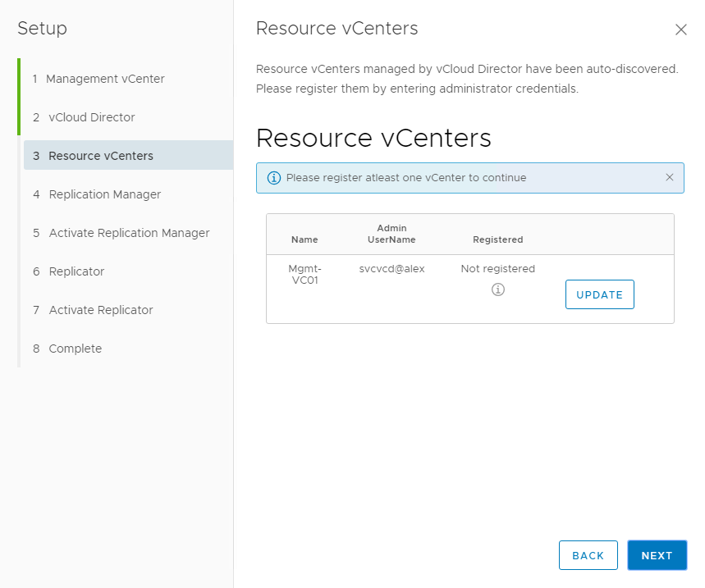The image size is (705, 588).
Task: Open step 1 Management vCenter
Action: click(106, 79)
